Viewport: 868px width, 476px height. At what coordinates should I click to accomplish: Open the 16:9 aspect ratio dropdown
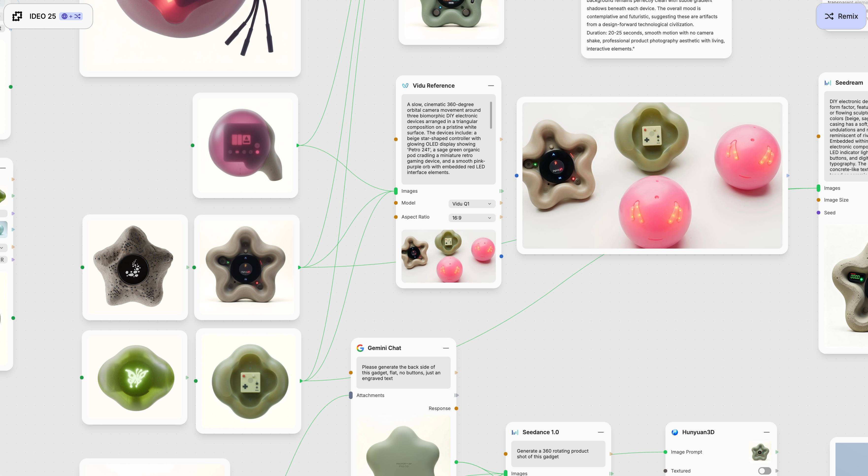click(471, 218)
